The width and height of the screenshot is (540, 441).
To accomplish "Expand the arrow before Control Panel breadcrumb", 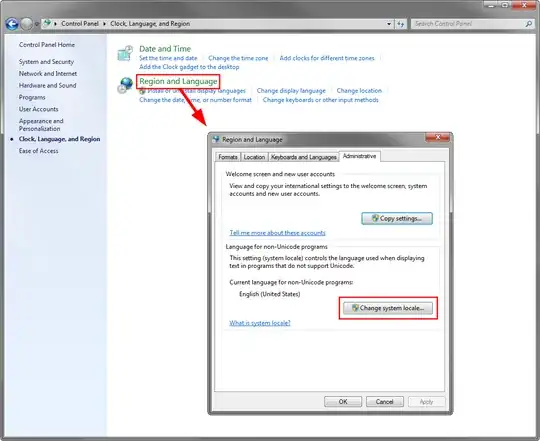I will click(x=55, y=24).
